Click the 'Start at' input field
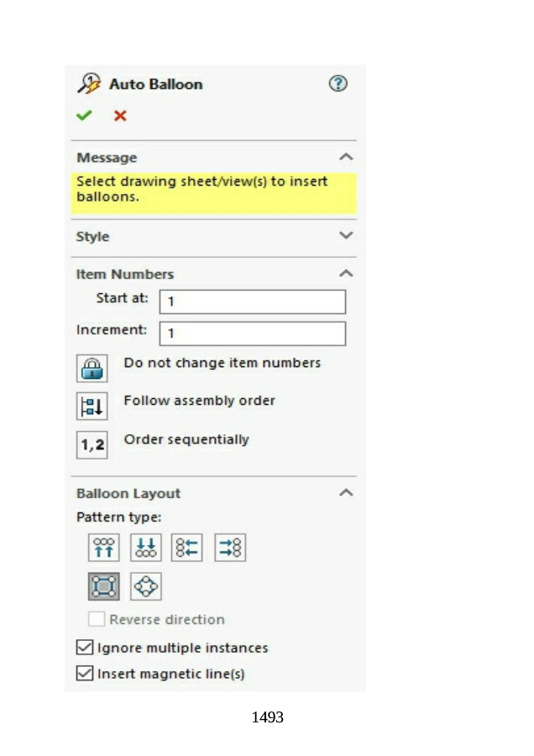Viewport: 534px width, 756px height. click(x=252, y=302)
